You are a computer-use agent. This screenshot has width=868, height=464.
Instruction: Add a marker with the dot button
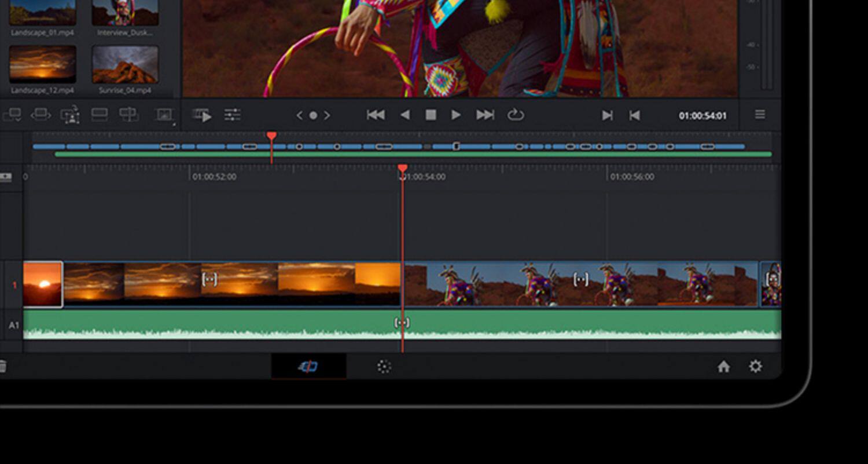pyautogui.click(x=313, y=115)
